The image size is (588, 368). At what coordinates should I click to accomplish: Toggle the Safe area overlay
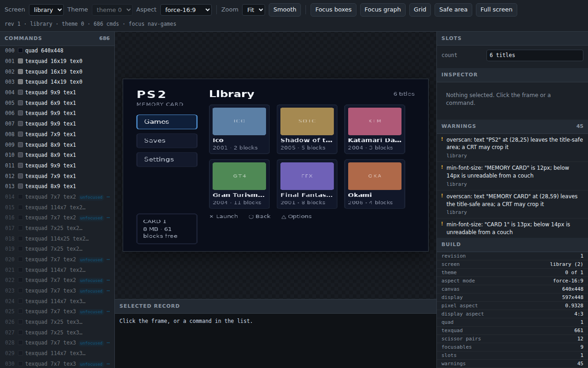click(x=453, y=10)
